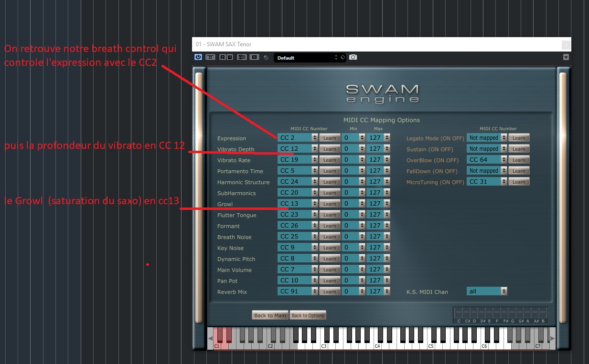
Task: Click the preset browser diamond icon
Action: (x=342, y=57)
